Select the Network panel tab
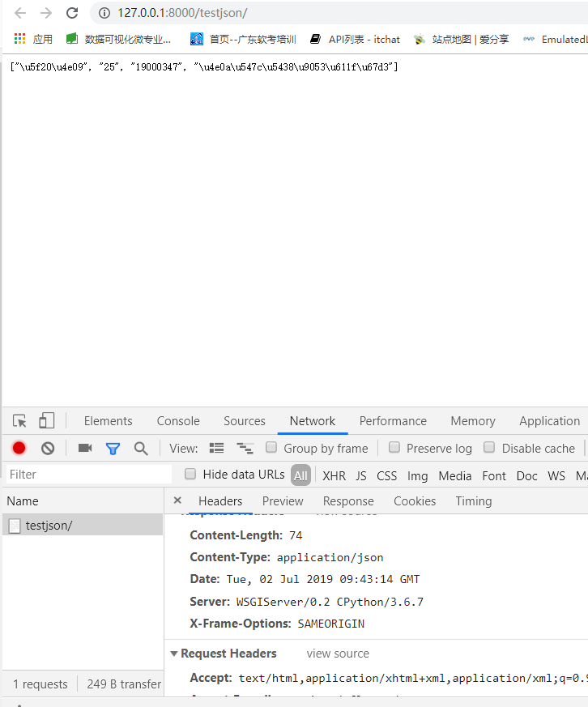The height and width of the screenshot is (707, 588). (313, 420)
